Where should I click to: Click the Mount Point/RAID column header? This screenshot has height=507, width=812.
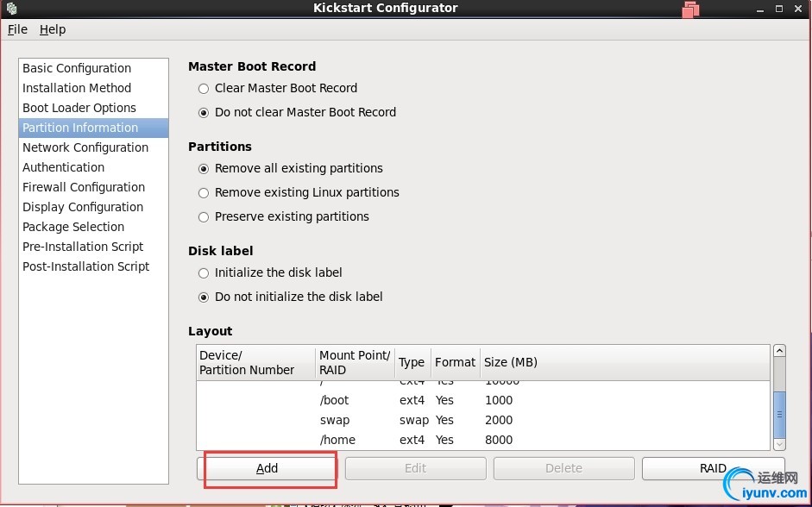355,363
